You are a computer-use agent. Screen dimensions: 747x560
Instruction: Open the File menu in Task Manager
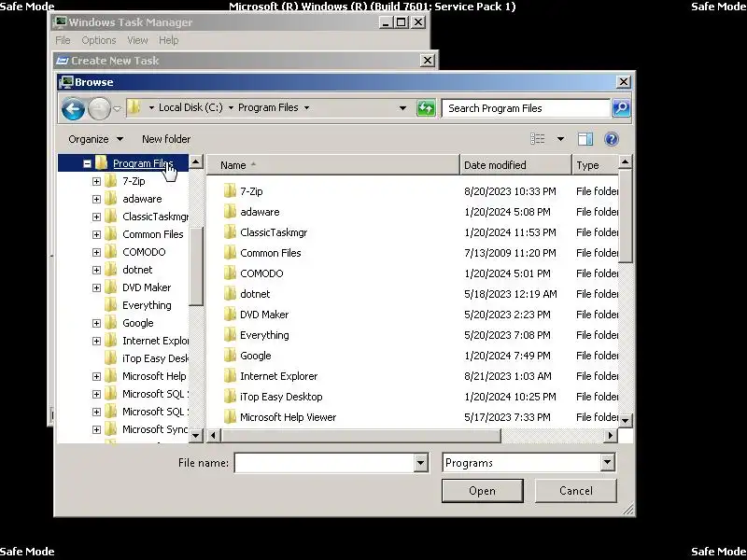(x=63, y=40)
